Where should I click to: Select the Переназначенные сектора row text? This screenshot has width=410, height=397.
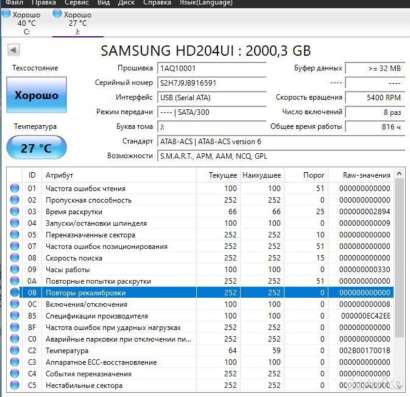[90, 235]
